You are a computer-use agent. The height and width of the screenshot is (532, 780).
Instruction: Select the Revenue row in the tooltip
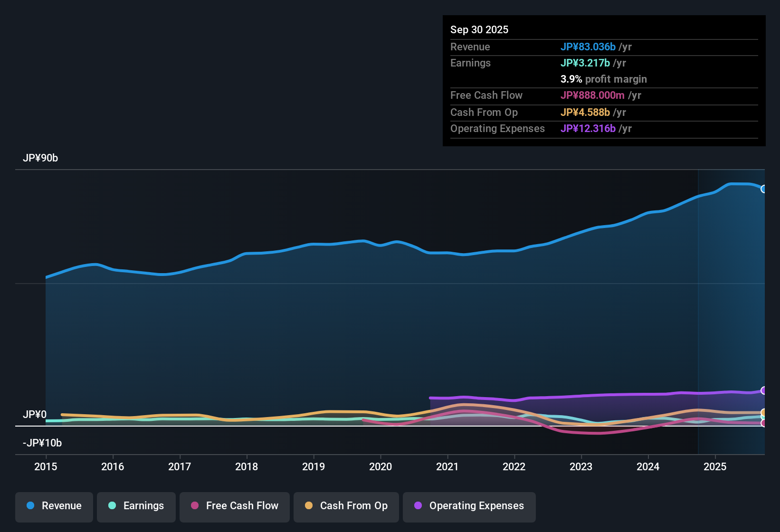603,47
